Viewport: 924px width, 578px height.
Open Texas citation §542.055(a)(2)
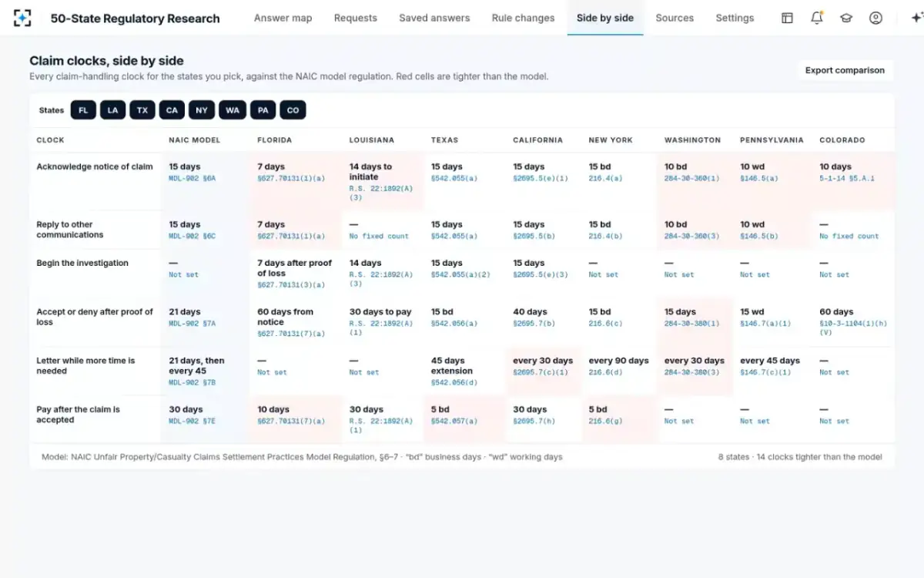pos(460,274)
